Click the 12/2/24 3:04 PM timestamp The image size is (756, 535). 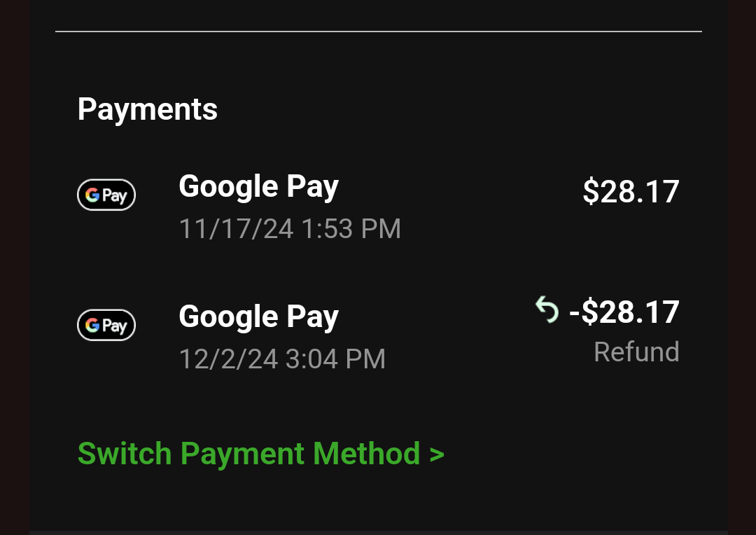[x=282, y=359]
